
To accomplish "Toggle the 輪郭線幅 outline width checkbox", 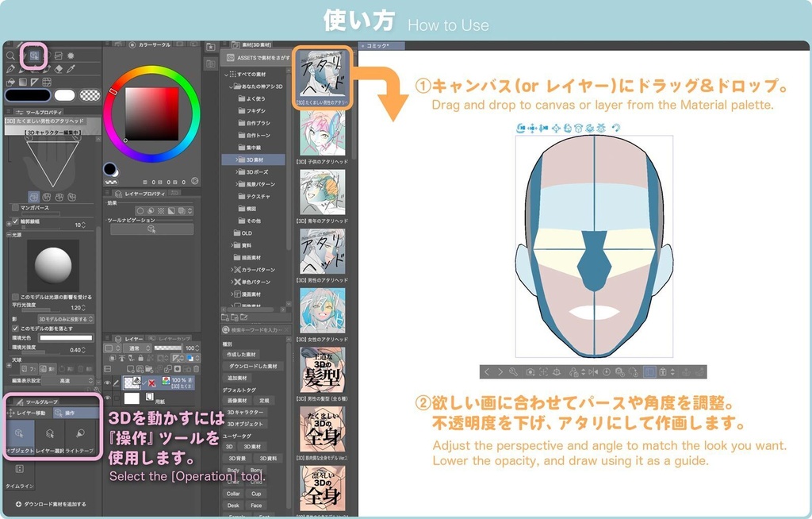I will tap(15, 221).
